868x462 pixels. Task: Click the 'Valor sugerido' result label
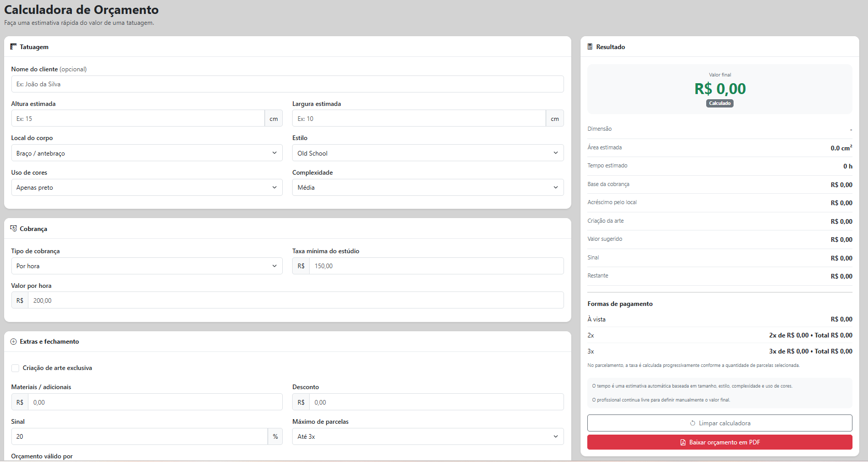[x=605, y=239]
